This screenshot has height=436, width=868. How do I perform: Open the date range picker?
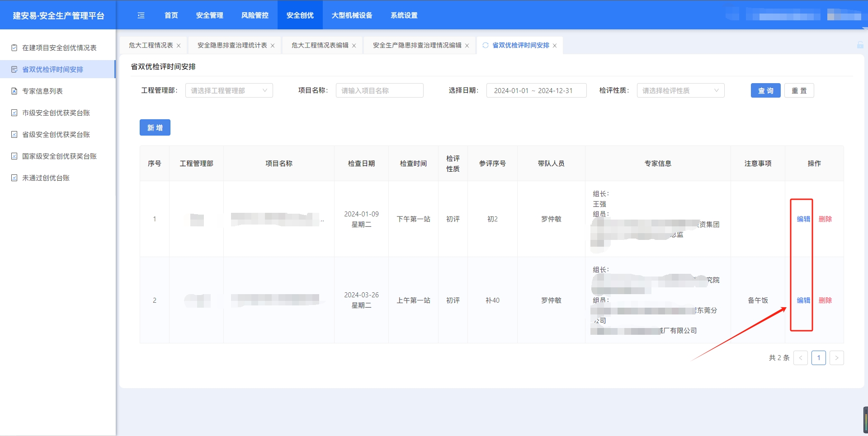click(x=536, y=90)
